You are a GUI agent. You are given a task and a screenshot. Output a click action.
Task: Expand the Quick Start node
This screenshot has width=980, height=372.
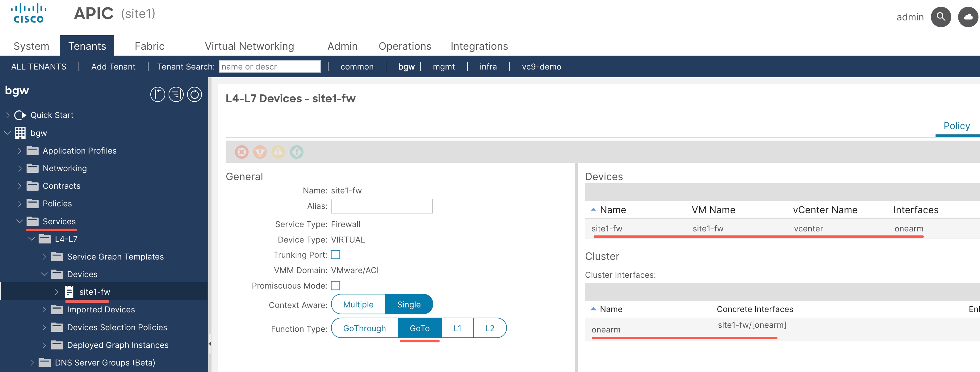[x=8, y=115]
